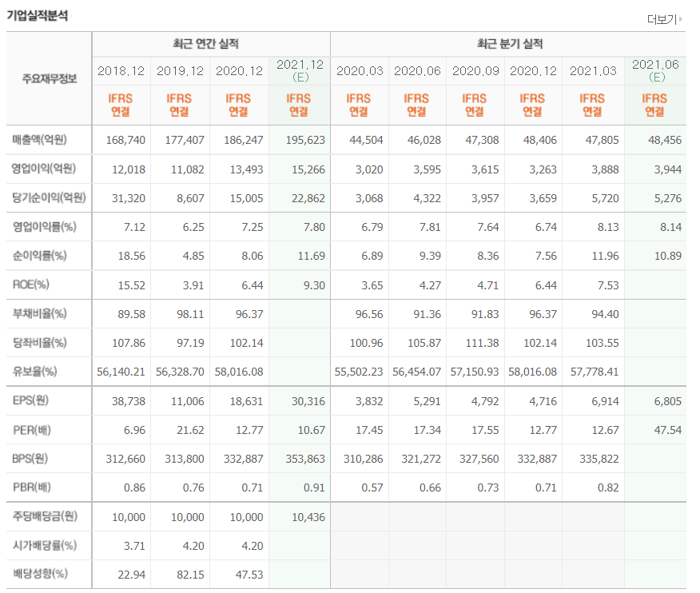Click the 8.14 operating margin value
The height and width of the screenshot is (593, 700).
pos(671,227)
